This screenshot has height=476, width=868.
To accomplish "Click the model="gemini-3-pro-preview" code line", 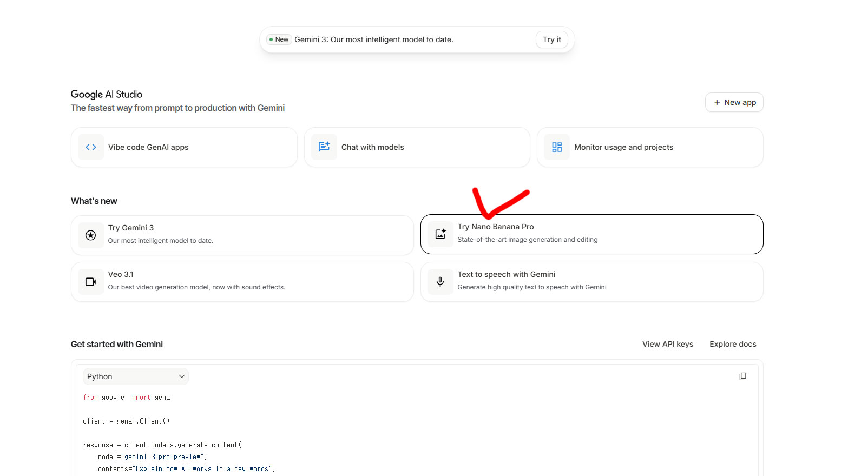I will [x=153, y=457].
